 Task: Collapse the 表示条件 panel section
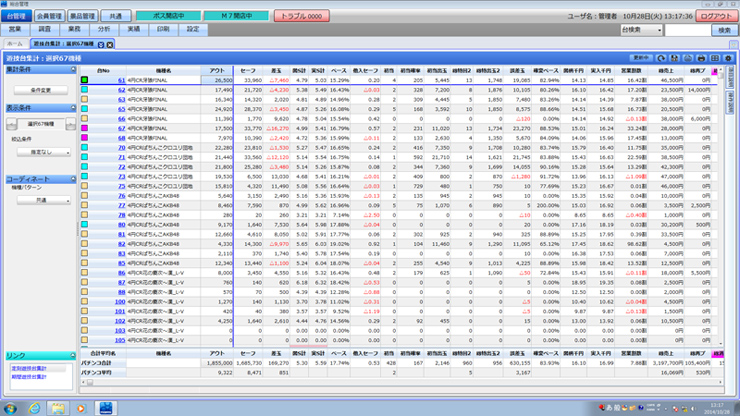pos(73,108)
